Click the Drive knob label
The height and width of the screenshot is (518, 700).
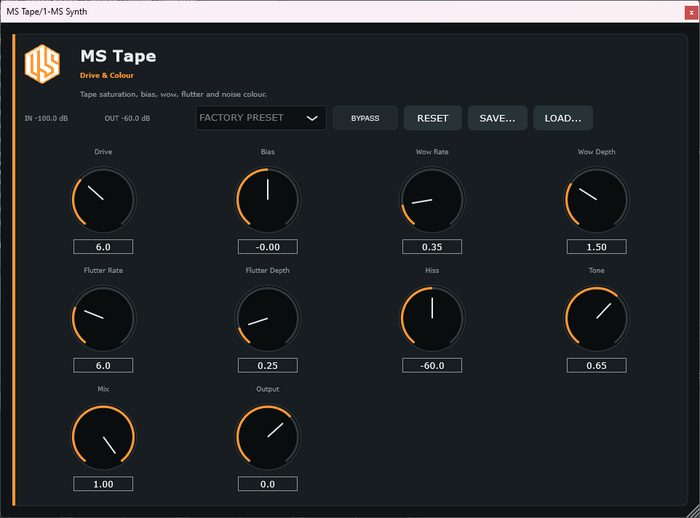coord(103,152)
